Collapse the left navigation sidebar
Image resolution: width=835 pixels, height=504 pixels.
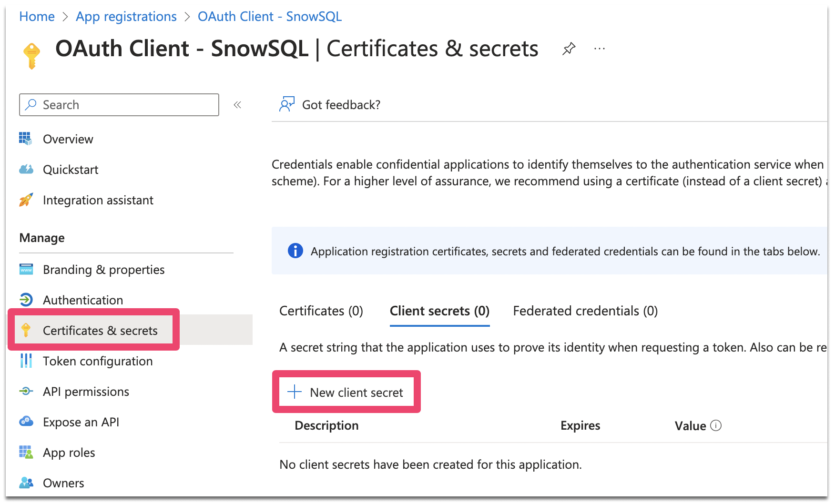237,105
